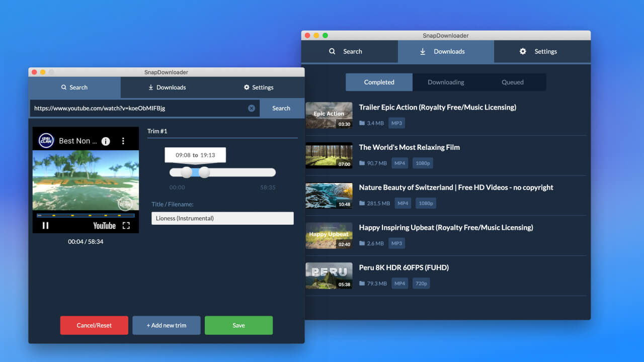644x362 pixels.
Task: Enter fullscreen in the video player
Action: [126, 225]
